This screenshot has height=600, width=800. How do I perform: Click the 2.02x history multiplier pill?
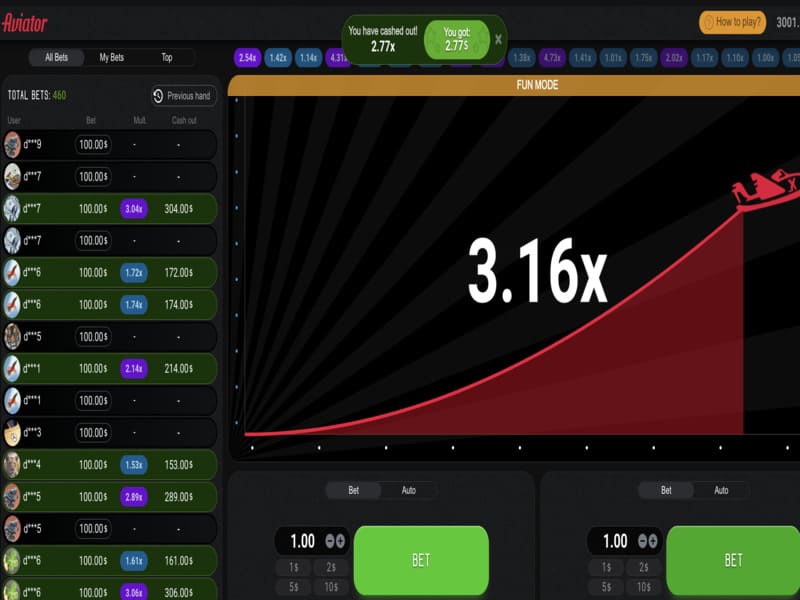coord(674,58)
